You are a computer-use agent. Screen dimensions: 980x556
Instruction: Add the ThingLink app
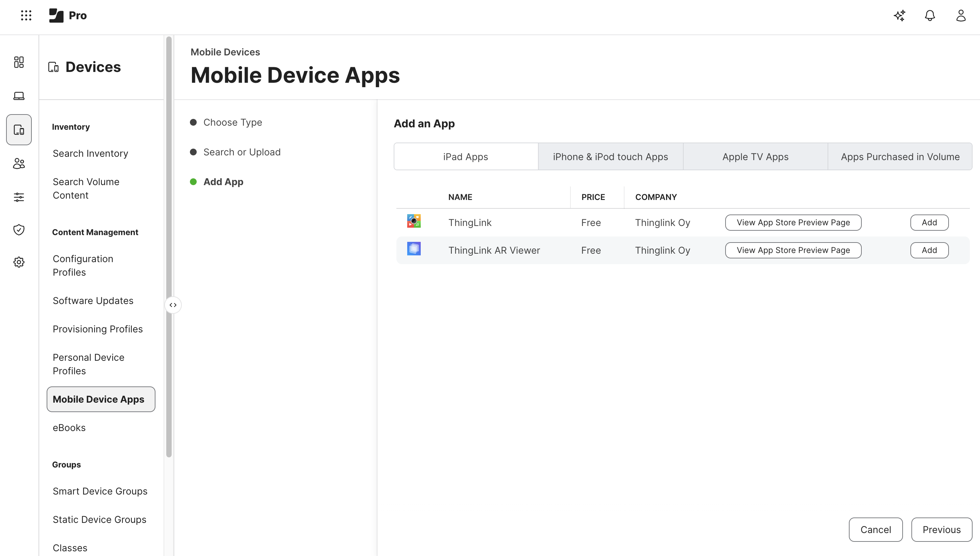pyautogui.click(x=929, y=223)
